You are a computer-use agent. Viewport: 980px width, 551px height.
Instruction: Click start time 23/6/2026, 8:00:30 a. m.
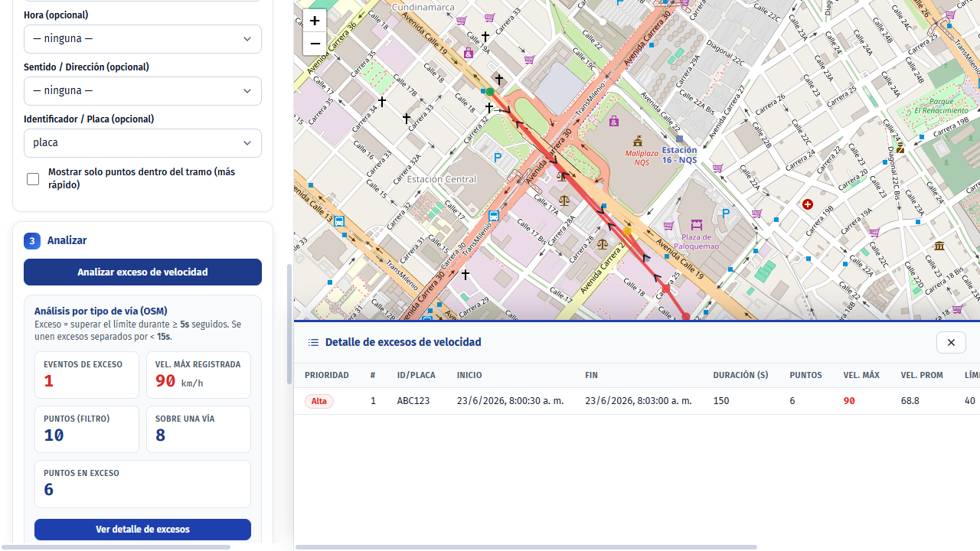coord(511,401)
